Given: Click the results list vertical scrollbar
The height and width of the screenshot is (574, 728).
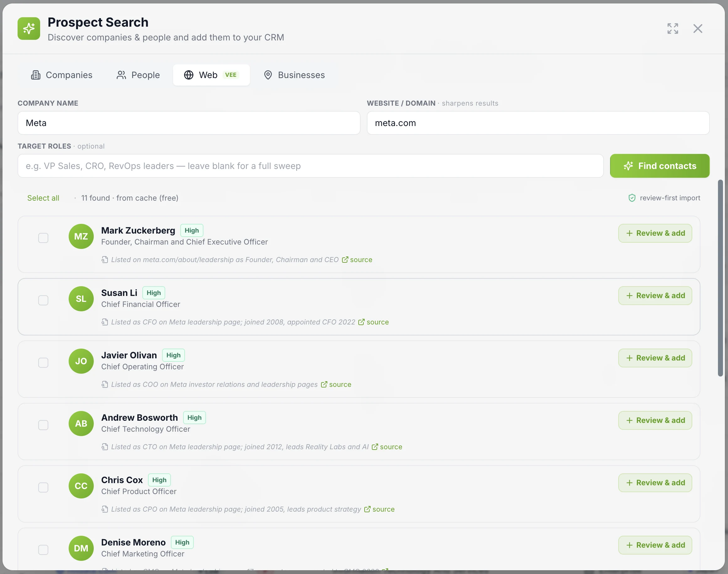Looking at the screenshot, I should point(720,278).
